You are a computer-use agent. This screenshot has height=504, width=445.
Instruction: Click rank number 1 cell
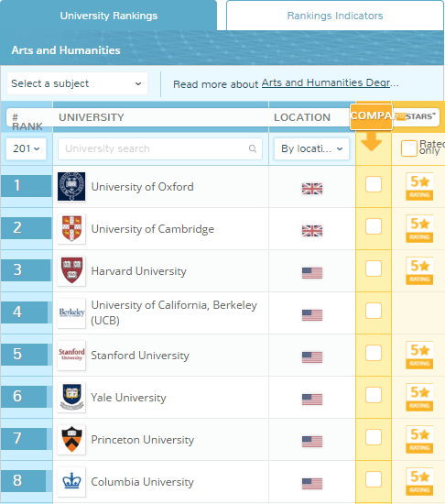point(26,186)
